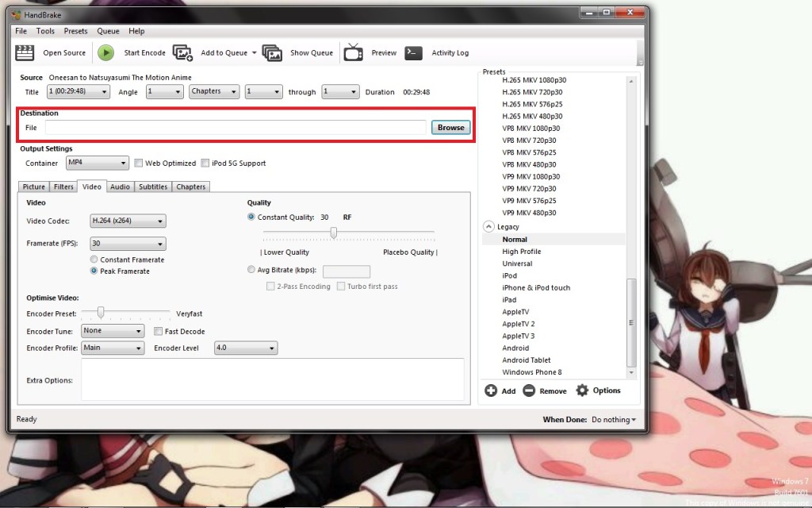Viewport: 812px width, 508px height.
Task: Enable the Web Optimized checkbox
Action: (x=139, y=164)
